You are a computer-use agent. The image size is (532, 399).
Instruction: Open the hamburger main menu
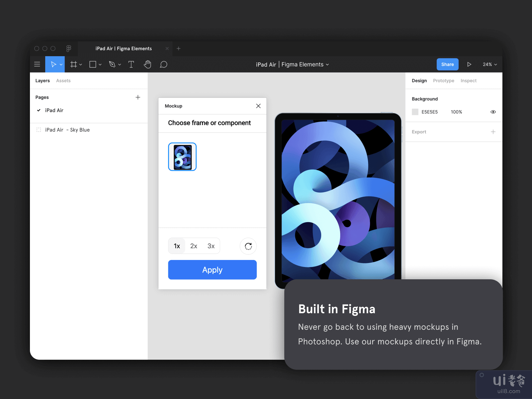tap(37, 65)
